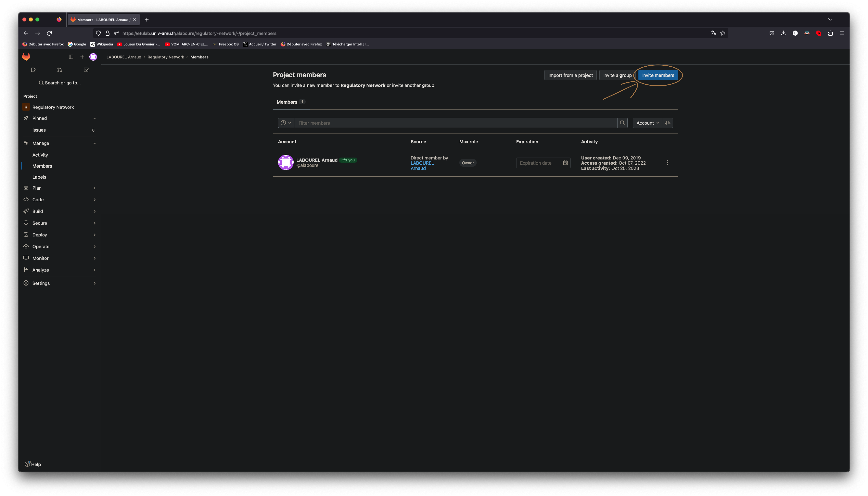
Task: Click the Filter members field
Action: [x=456, y=123]
